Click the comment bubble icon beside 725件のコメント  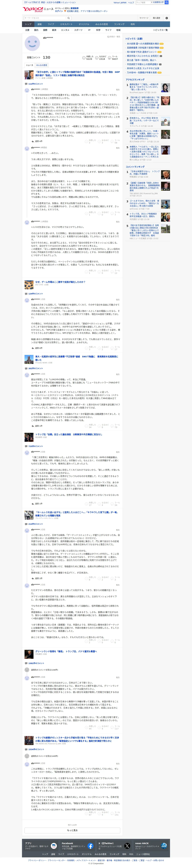pyautogui.click(x=26, y=446)
